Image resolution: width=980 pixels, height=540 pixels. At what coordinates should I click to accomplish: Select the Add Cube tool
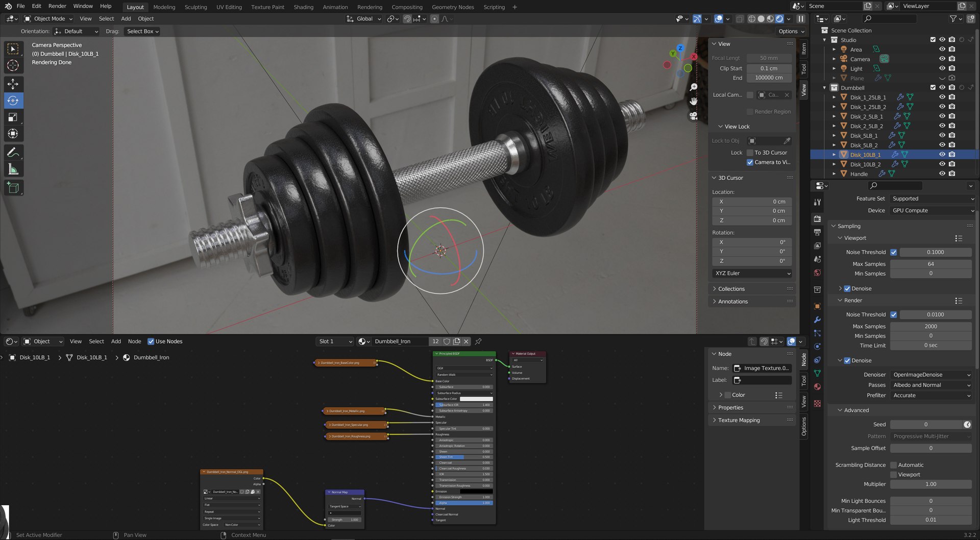13,188
